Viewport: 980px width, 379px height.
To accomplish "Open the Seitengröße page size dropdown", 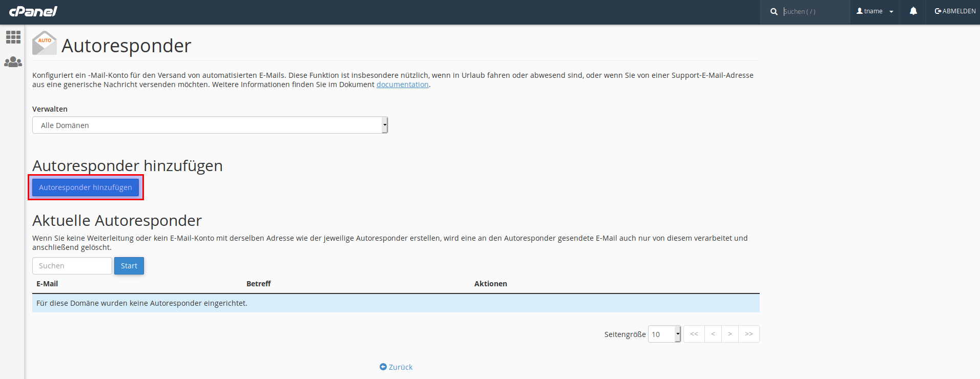I will [664, 334].
